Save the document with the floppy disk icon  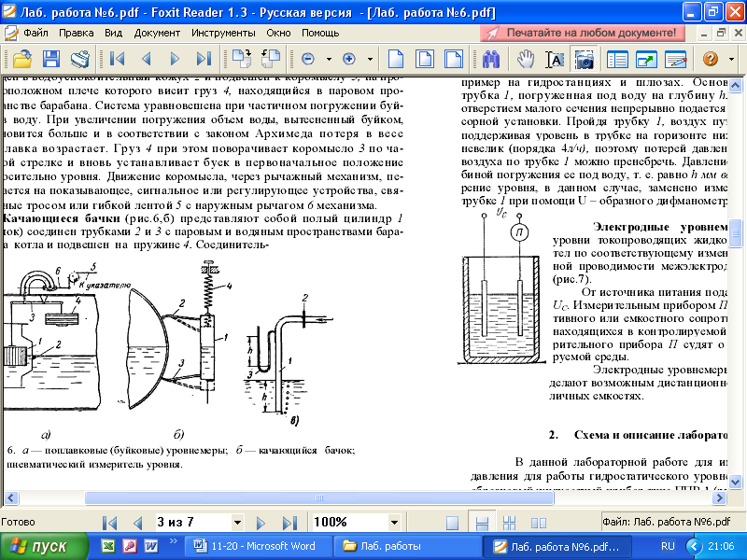[x=51, y=59]
